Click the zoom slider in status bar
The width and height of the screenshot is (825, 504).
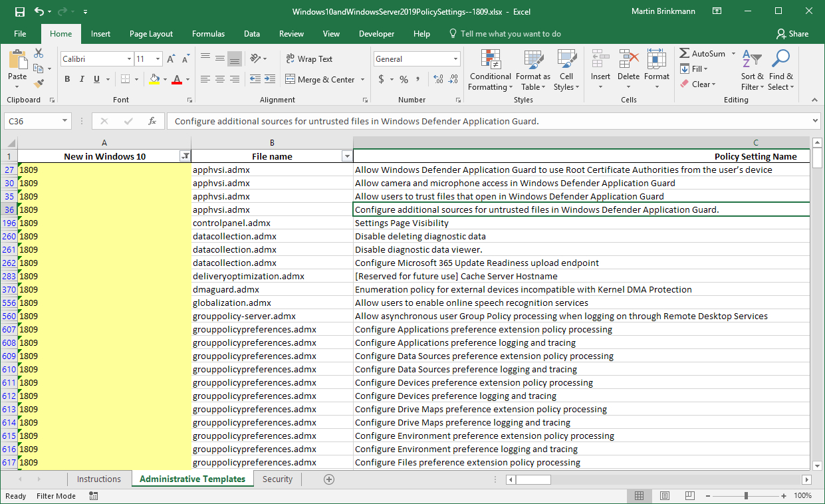pos(746,496)
